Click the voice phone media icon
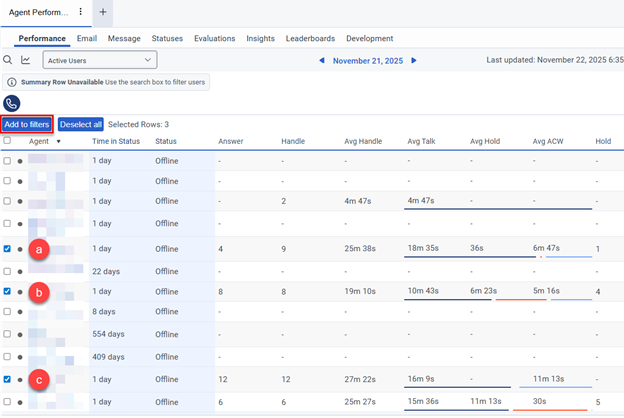 pos(12,103)
